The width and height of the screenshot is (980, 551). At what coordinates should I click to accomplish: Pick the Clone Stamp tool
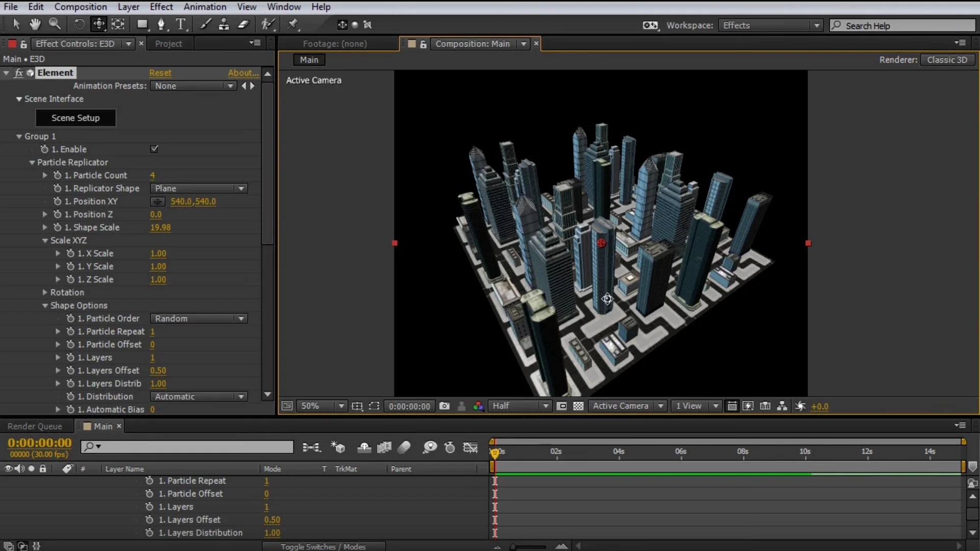tap(224, 24)
